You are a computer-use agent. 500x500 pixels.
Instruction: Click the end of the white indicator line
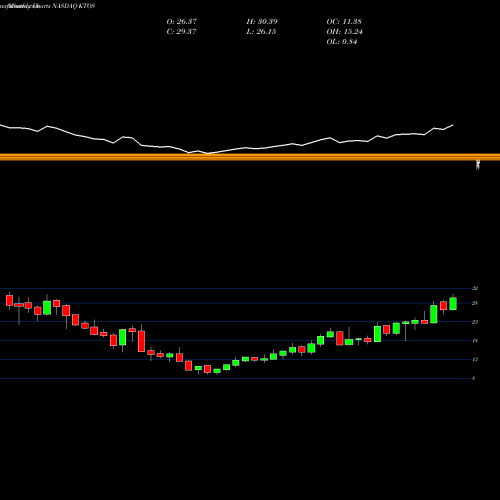tap(453, 125)
